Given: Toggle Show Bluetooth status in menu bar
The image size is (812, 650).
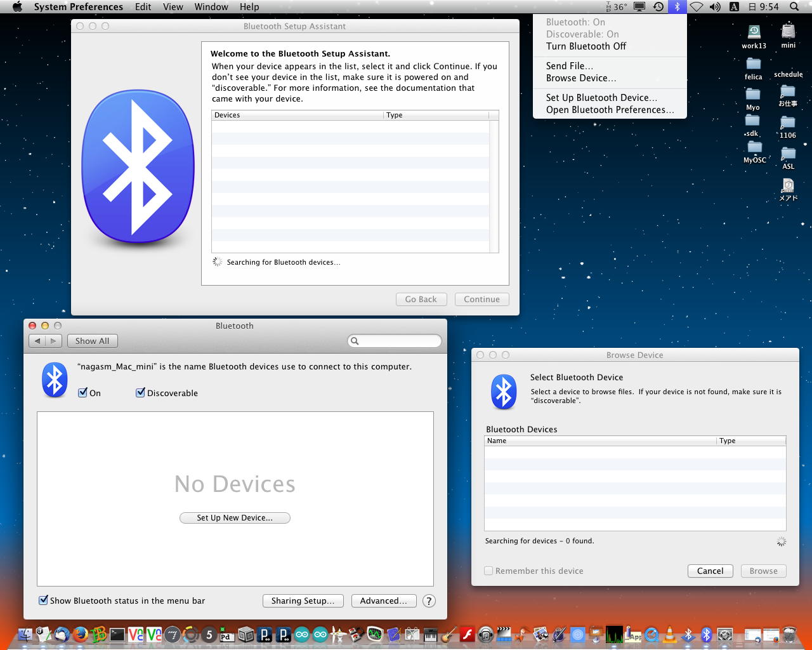Looking at the screenshot, I should point(43,600).
